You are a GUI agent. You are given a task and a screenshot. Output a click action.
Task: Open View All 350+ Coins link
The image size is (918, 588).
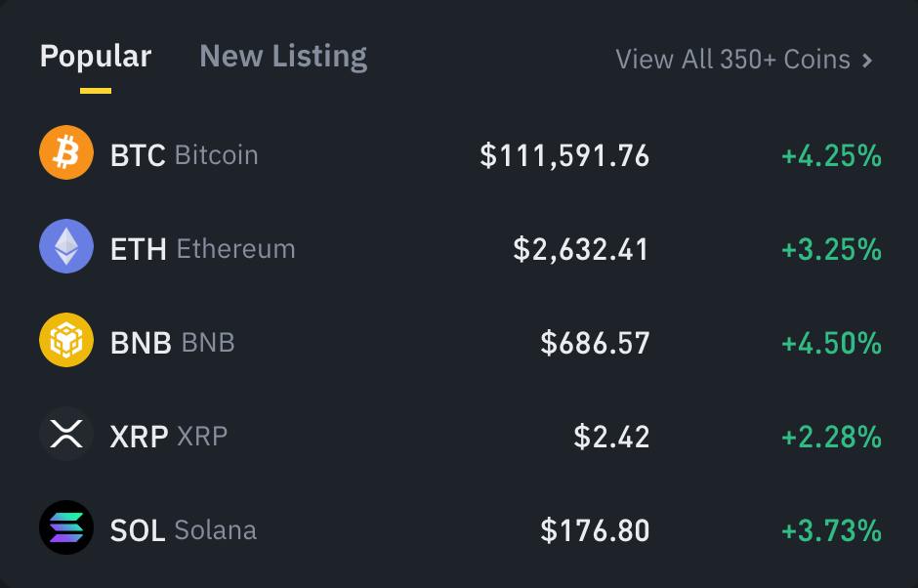[x=744, y=60]
